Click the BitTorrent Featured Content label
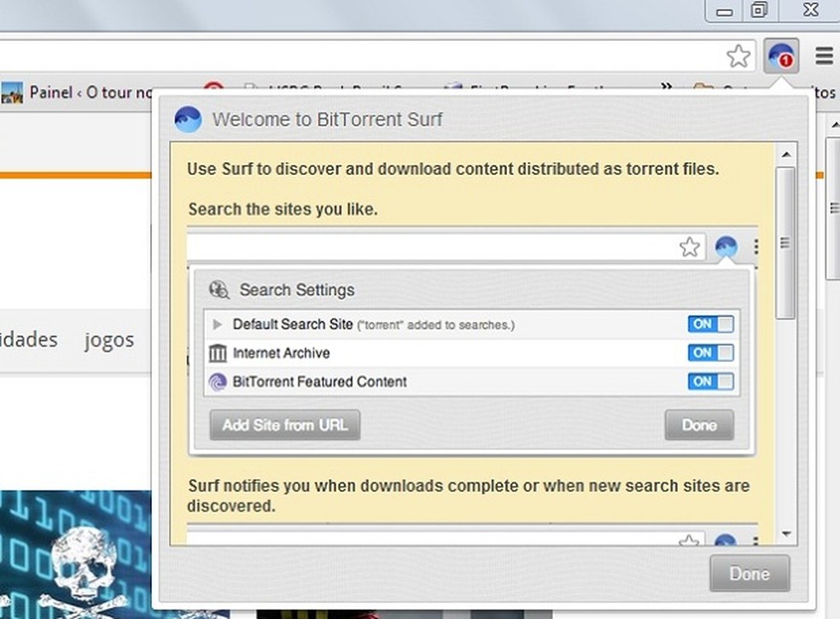This screenshot has height=619, width=840. pyautogui.click(x=320, y=382)
